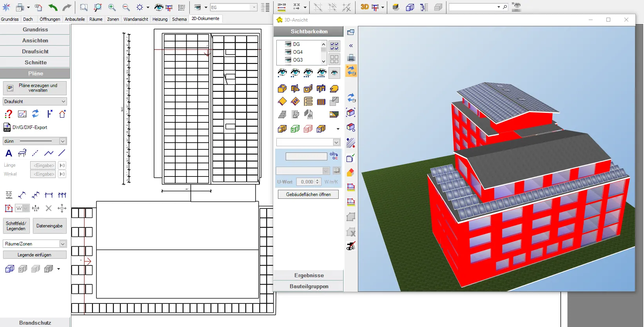The height and width of the screenshot is (327, 644).
Task: Open the Öffnungen tab
Action: pos(50,19)
